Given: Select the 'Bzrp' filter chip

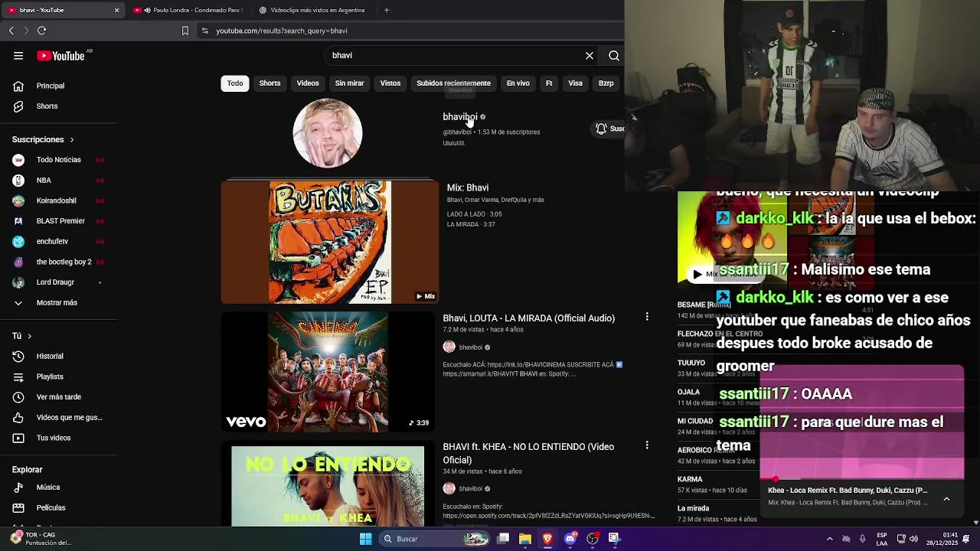Looking at the screenshot, I should pos(606,83).
